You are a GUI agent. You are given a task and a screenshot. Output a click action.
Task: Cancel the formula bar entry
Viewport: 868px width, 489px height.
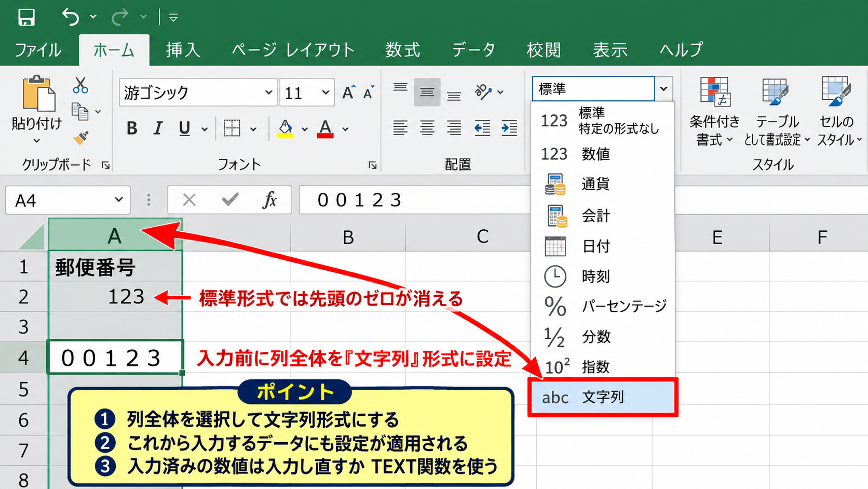(189, 200)
